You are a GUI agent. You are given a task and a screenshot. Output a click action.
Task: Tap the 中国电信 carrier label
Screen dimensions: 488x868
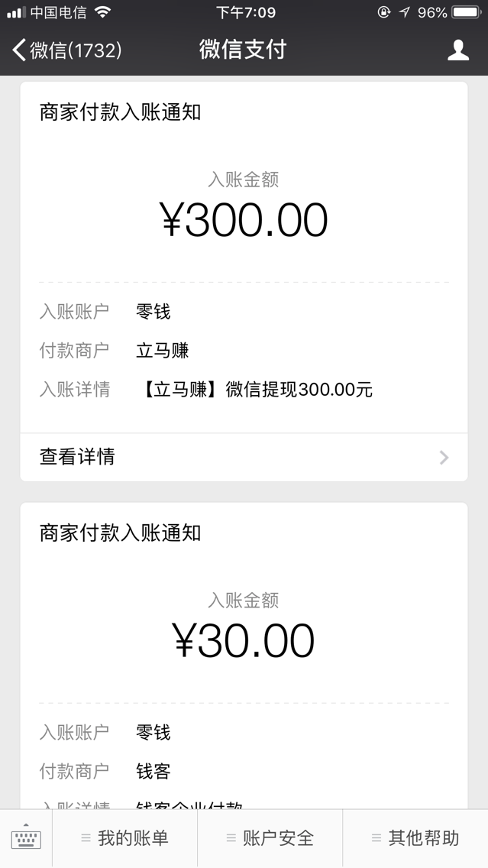tap(61, 12)
